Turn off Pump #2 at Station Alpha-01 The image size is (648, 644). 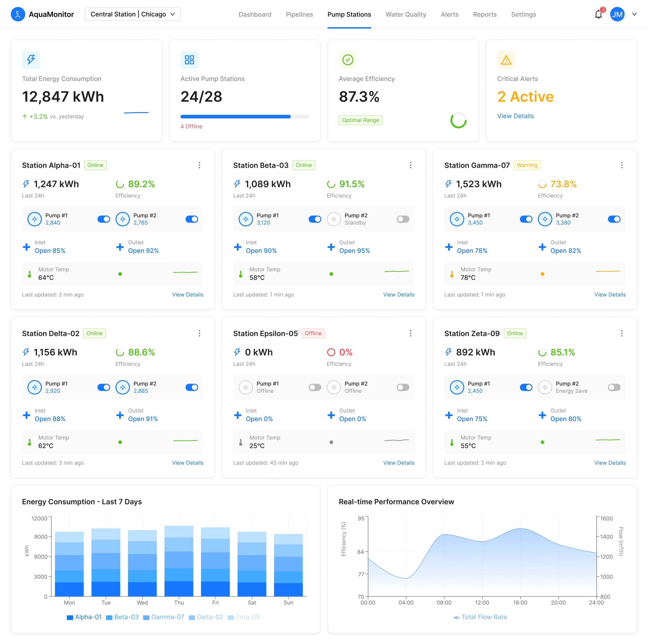191,219
